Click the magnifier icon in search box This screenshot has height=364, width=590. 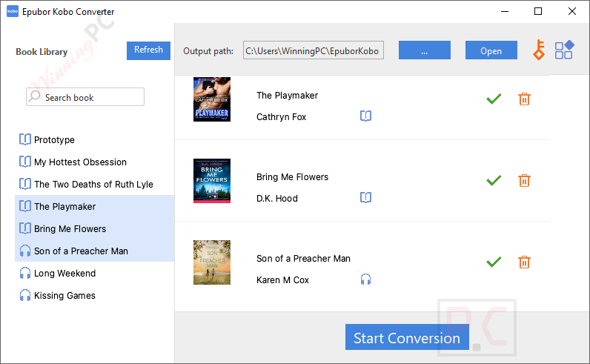35,96
